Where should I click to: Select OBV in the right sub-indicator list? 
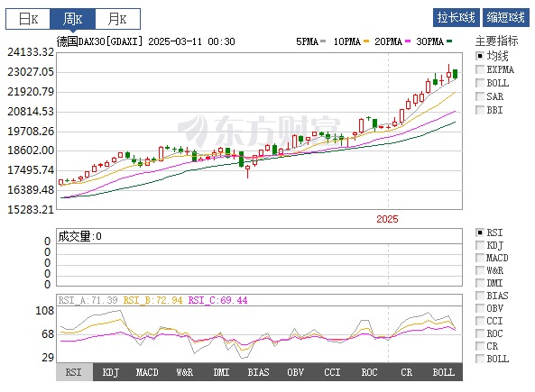(480, 308)
